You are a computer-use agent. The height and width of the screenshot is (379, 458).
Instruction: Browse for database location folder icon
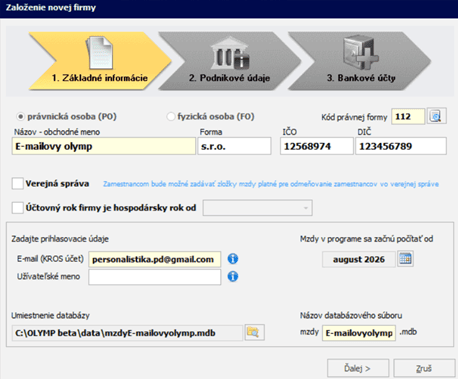coord(254,332)
